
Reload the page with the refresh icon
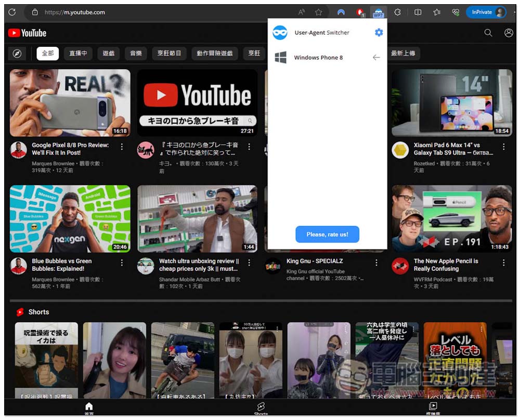[x=12, y=12]
